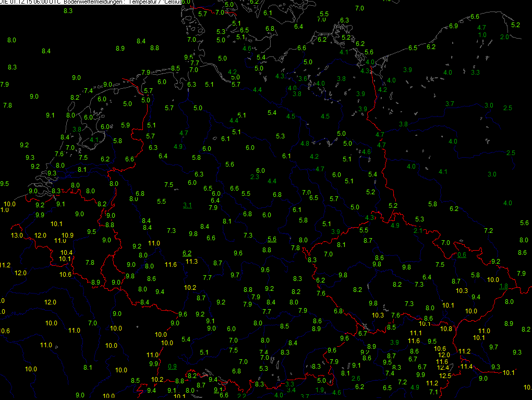Pick the yellow 11.4 station reading

(466, 367)
